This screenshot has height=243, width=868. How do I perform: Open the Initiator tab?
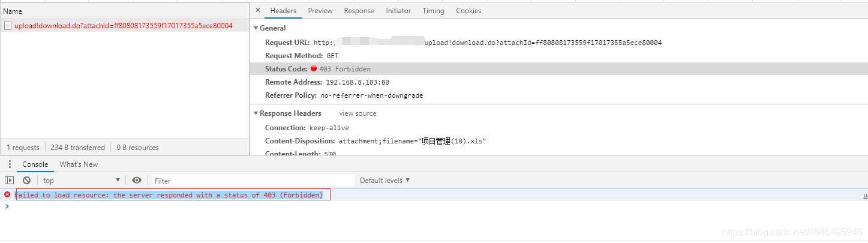pyautogui.click(x=398, y=11)
